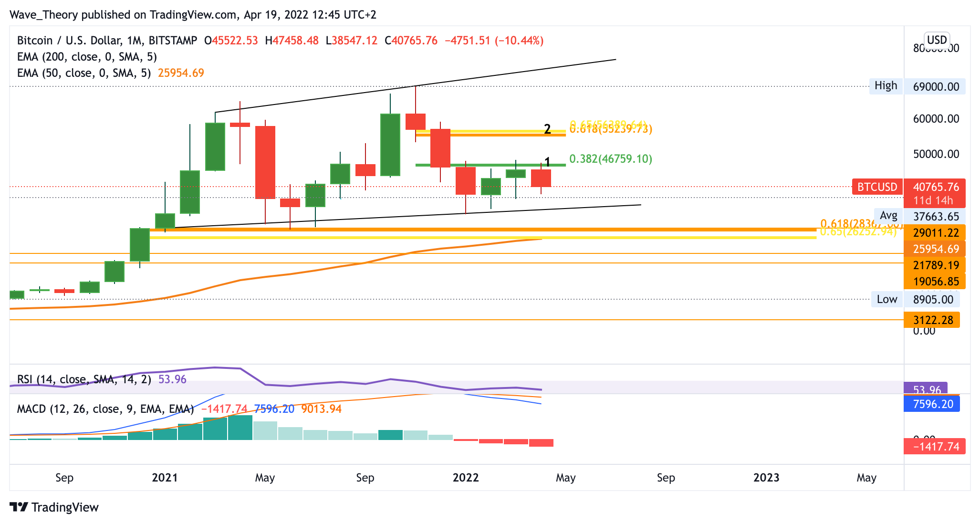Click the BTCUSD price label tag
Viewport: 980px width, 524px height.
(877, 187)
